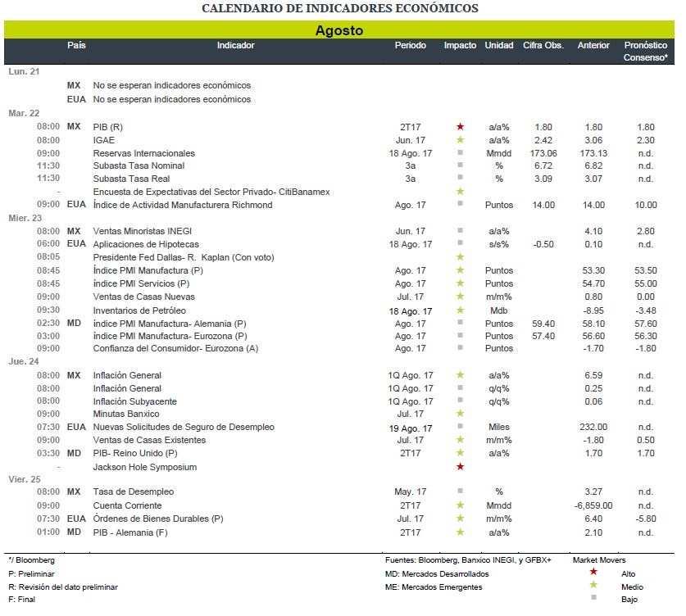This screenshot has height=616, width=686.
Task: Click the yellow star for Órdenes de Bienes Durables
Action: (x=460, y=518)
